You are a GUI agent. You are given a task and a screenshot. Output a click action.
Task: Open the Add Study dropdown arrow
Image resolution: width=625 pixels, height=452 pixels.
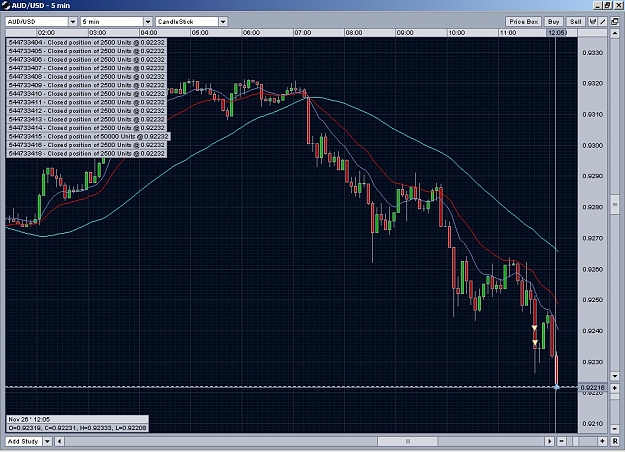[x=47, y=441]
